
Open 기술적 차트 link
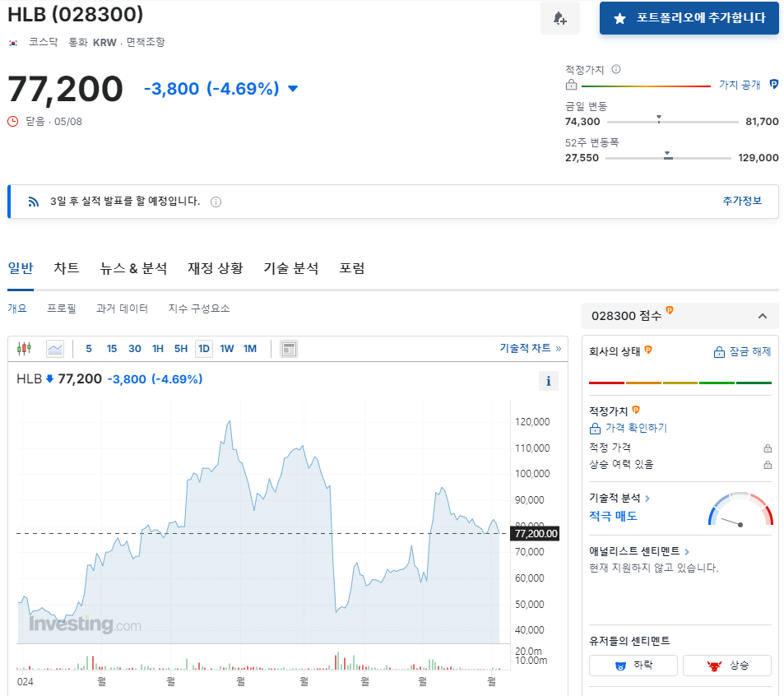click(531, 348)
